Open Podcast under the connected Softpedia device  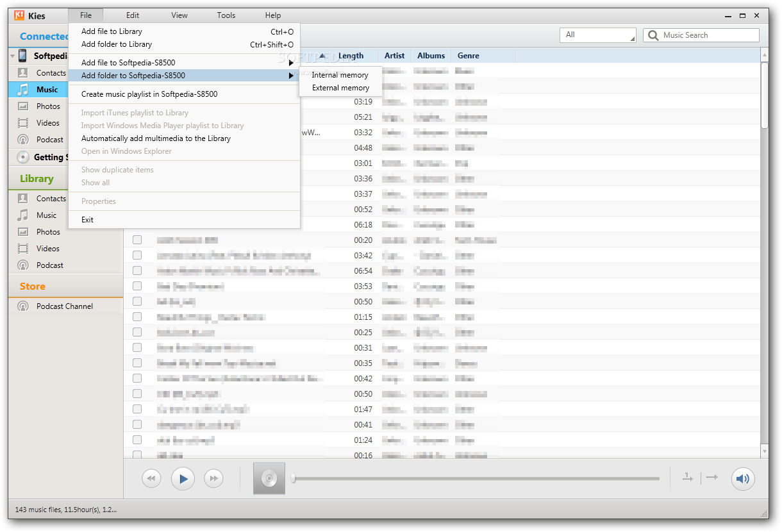tap(49, 140)
